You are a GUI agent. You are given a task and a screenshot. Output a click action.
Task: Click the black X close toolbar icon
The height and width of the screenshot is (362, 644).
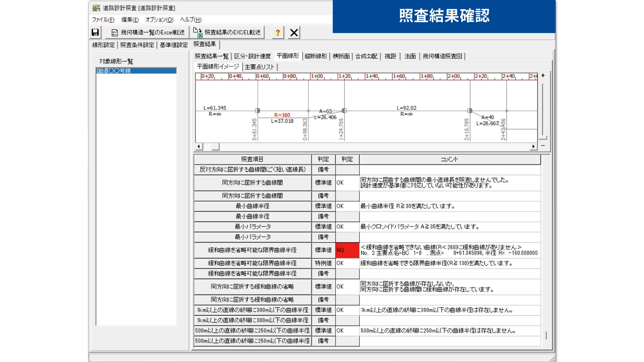point(294,32)
